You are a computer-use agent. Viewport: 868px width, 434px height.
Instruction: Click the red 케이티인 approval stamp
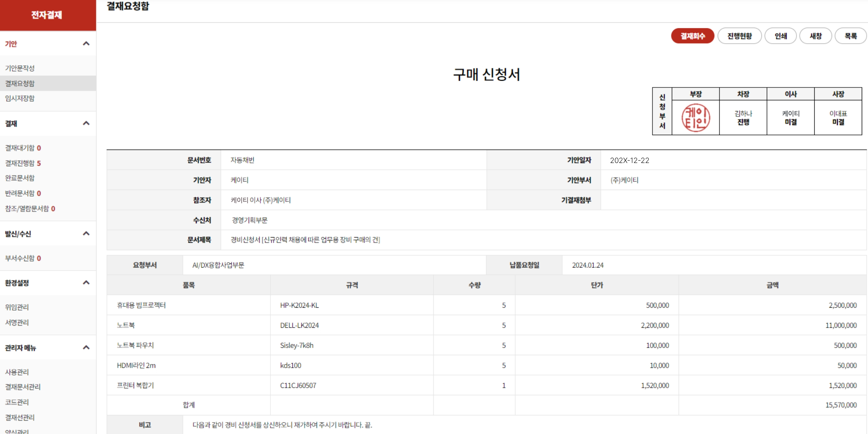695,118
